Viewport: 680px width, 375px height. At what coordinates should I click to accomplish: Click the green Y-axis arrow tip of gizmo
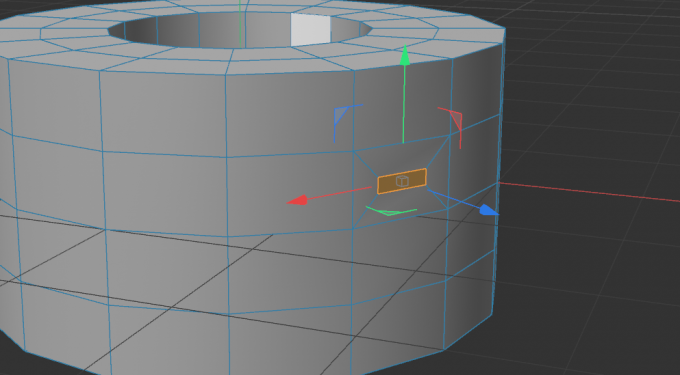click(405, 56)
